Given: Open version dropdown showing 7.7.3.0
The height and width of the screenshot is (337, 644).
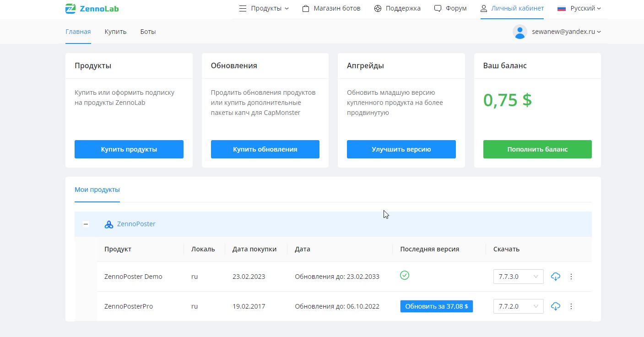Looking at the screenshot, I should coord(518,277).
